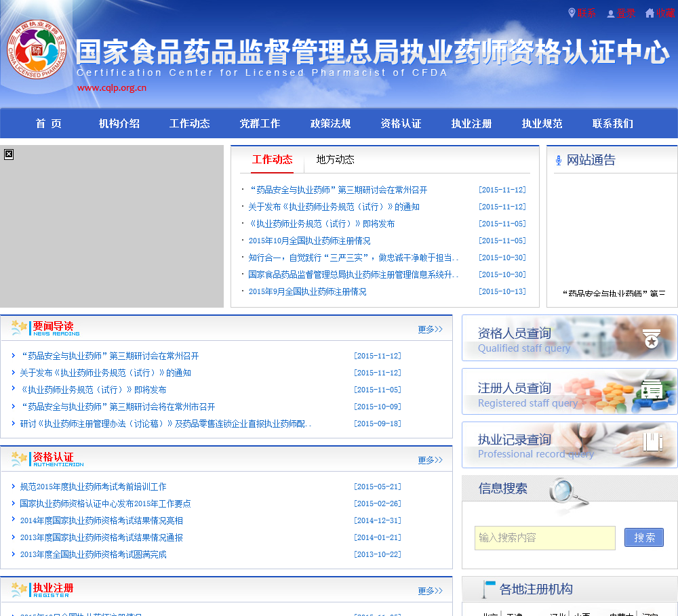Click the medal icon on 资格人员查询
The height and width of the screenshot is (616, 678).
651,338
